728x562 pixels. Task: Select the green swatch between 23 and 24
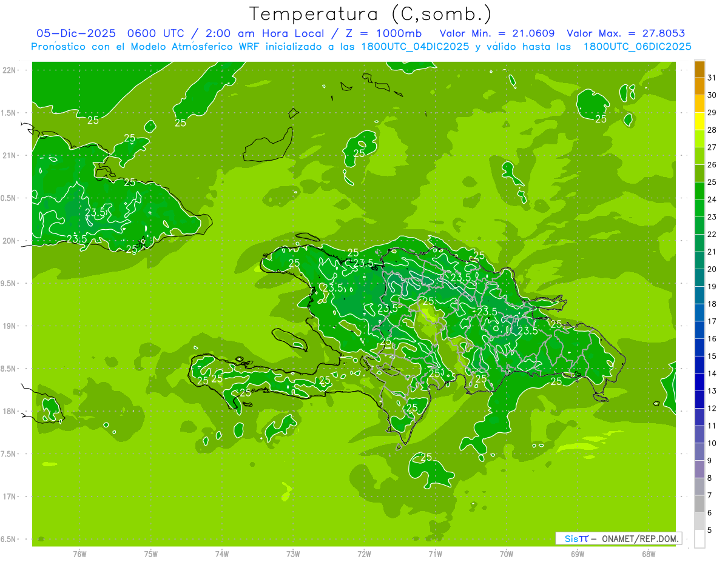coord(699,208)
